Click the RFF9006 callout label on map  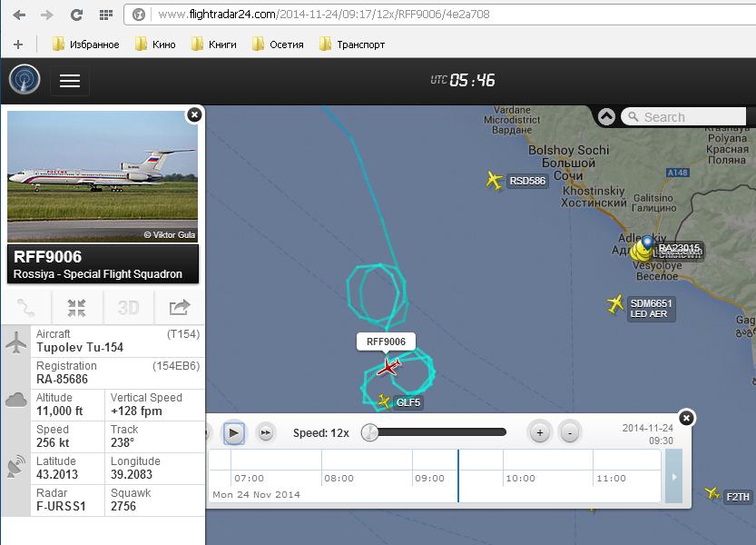[x=386, y=342]
